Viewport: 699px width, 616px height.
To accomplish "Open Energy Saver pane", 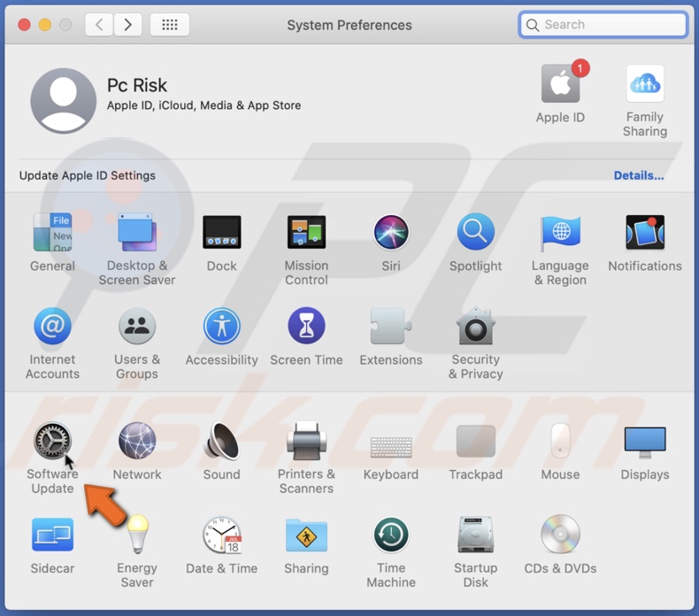I will click(x=137, y=534).
